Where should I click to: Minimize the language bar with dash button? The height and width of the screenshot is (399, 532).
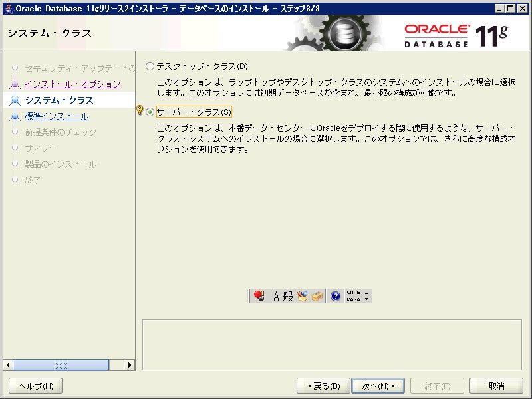[x=367, y=293]
